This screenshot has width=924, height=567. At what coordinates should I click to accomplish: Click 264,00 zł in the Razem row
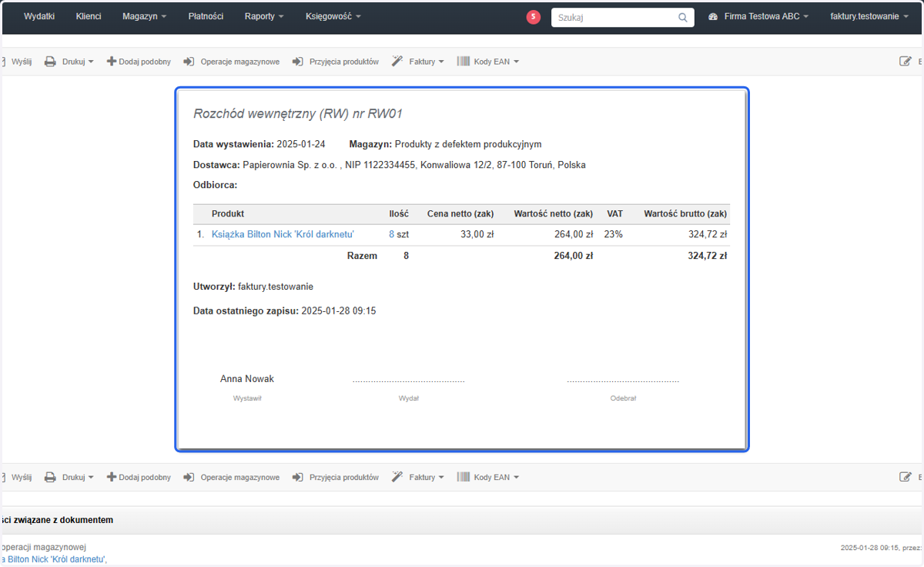(x=574, y=256)
